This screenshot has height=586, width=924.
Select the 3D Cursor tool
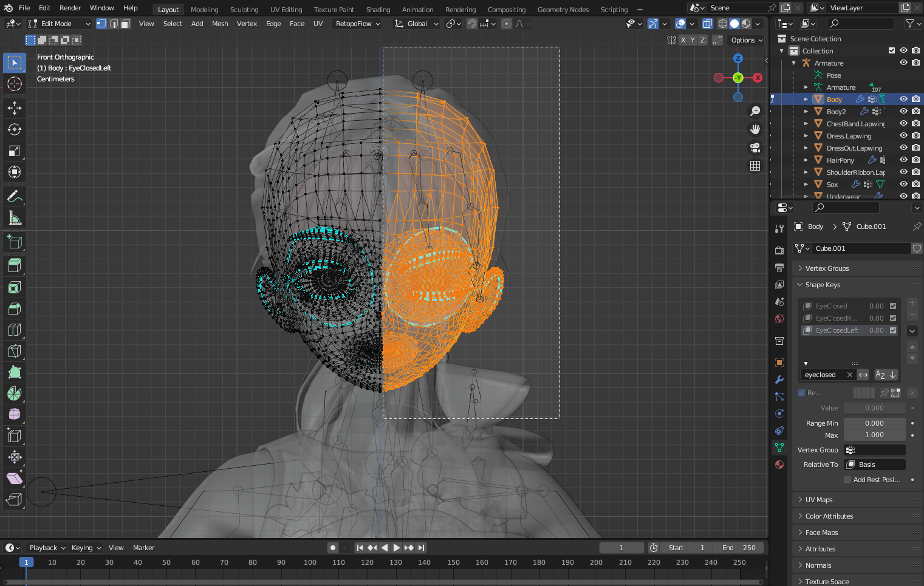point(15,84)
